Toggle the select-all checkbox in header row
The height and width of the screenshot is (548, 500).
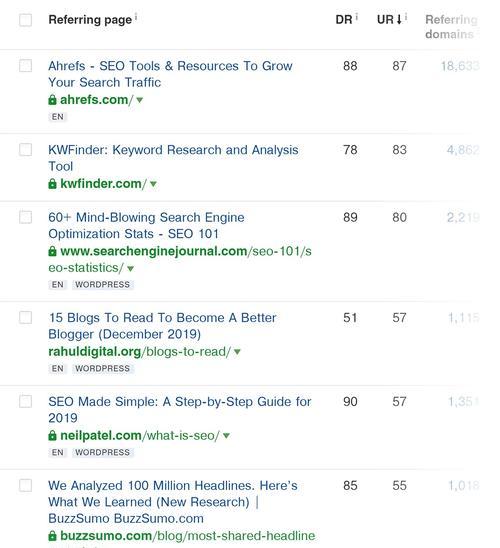[x=26, y=20]
